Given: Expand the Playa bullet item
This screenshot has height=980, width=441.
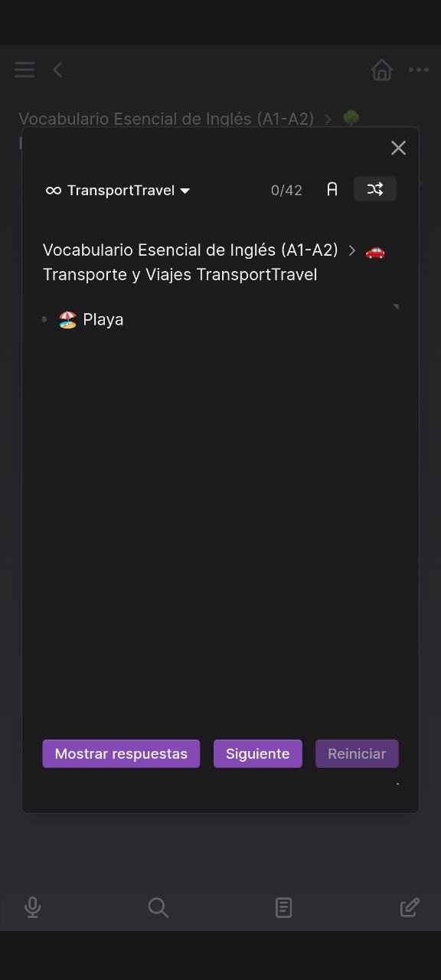Looking at the screenshot, I should 45,319.
